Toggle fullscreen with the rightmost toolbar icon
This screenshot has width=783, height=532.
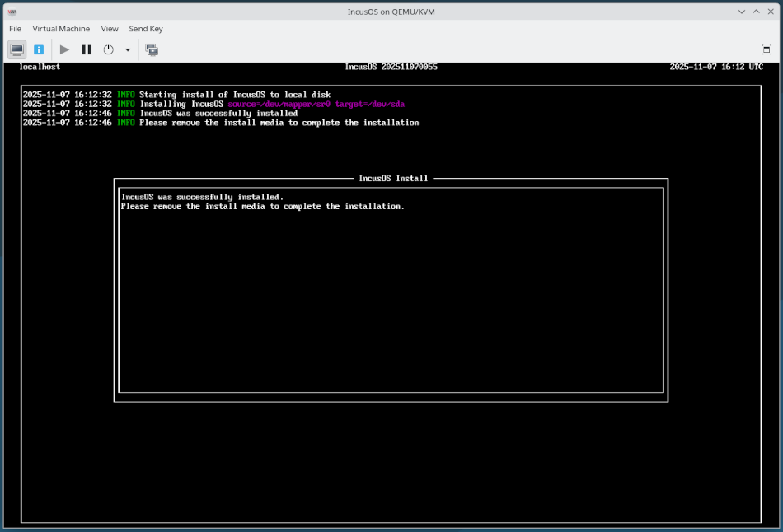(767, 49)
